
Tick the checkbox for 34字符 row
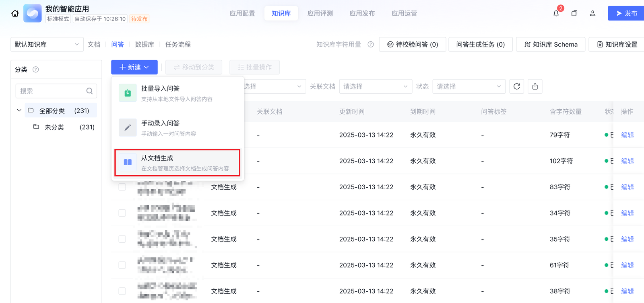(x=122, y=213)
